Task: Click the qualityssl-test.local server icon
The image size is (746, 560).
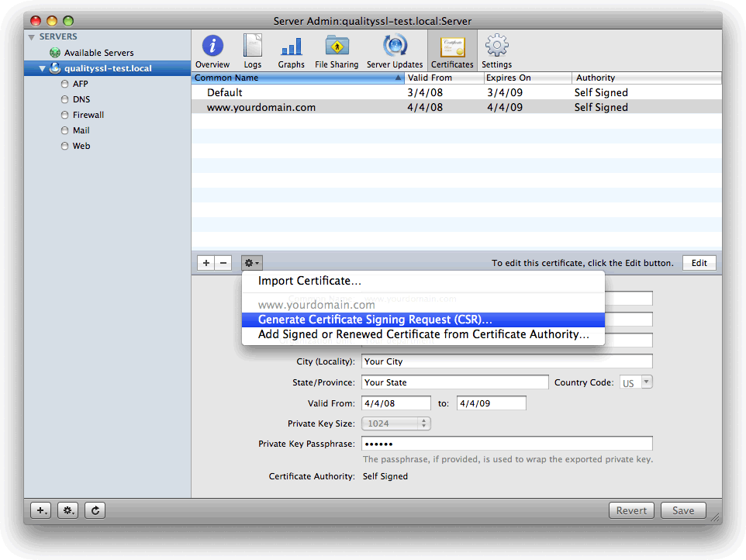Action: pos(55,67)
